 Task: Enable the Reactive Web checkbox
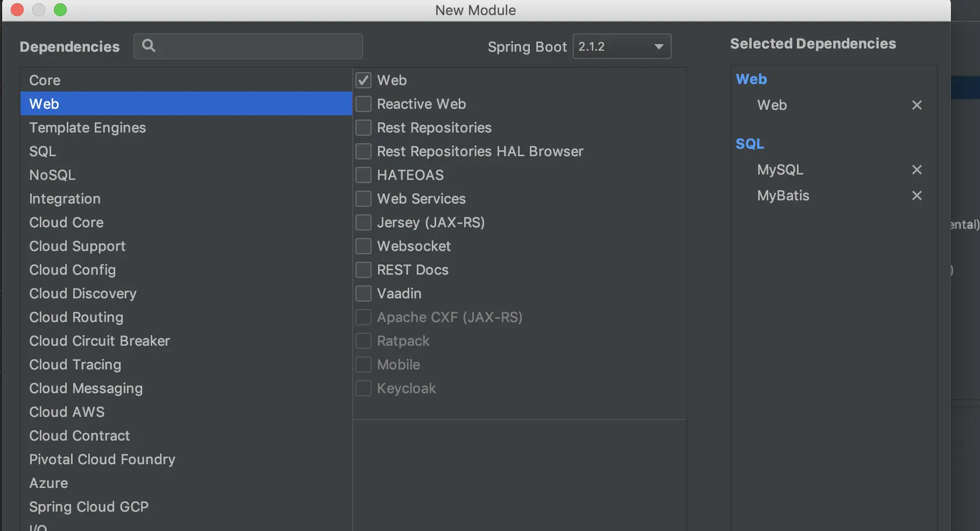363,104
